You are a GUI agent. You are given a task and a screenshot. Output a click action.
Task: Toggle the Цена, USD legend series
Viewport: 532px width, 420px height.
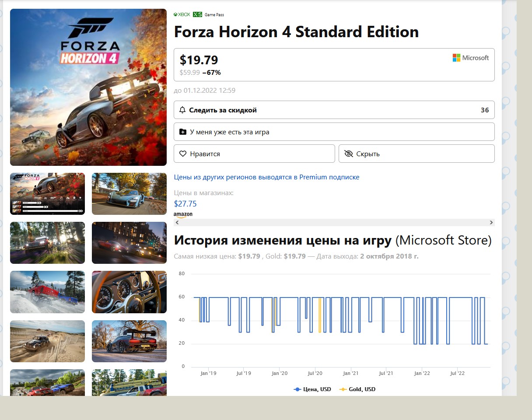click(x=312, y=389)
